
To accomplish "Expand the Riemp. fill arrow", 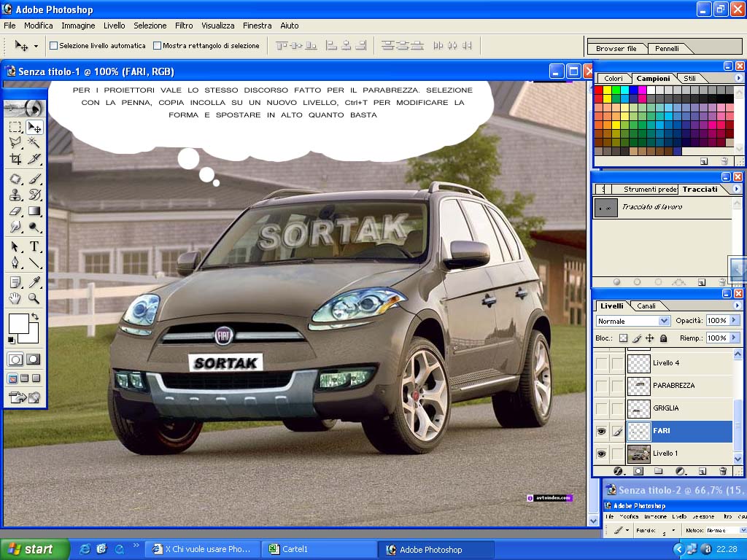I will (x=734, y=338).
